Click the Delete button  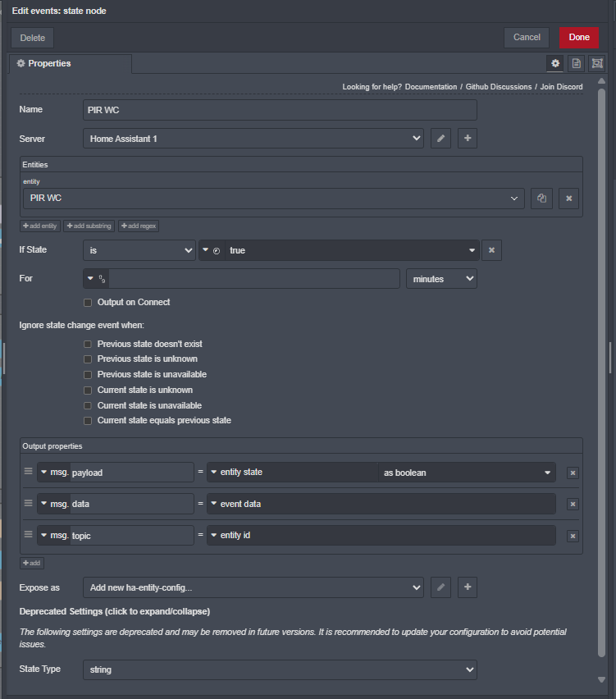(33, 38)
